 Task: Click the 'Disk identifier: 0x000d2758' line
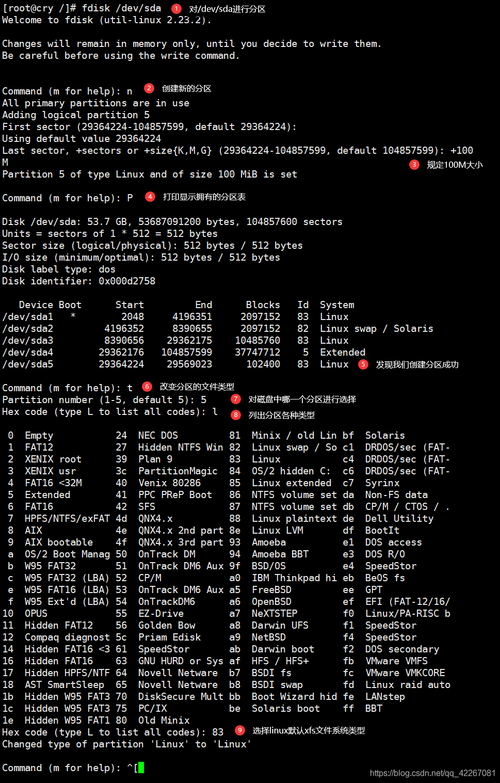[x=78, y=281]
